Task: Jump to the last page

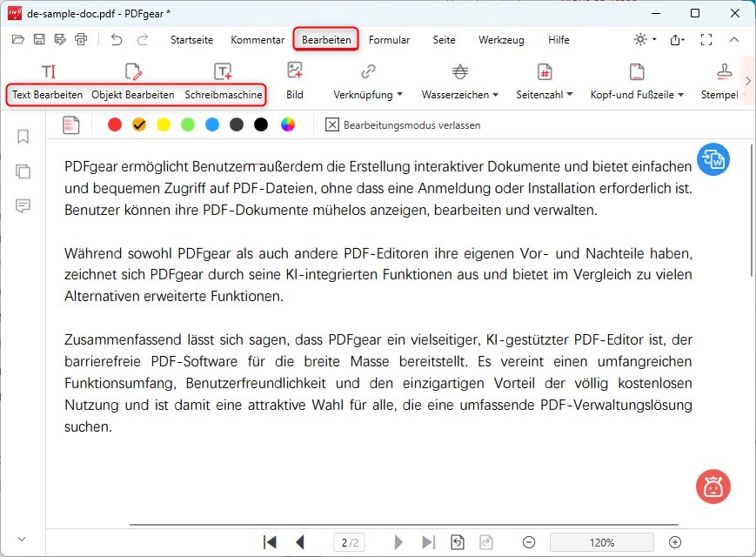Action: click(428, 542)
